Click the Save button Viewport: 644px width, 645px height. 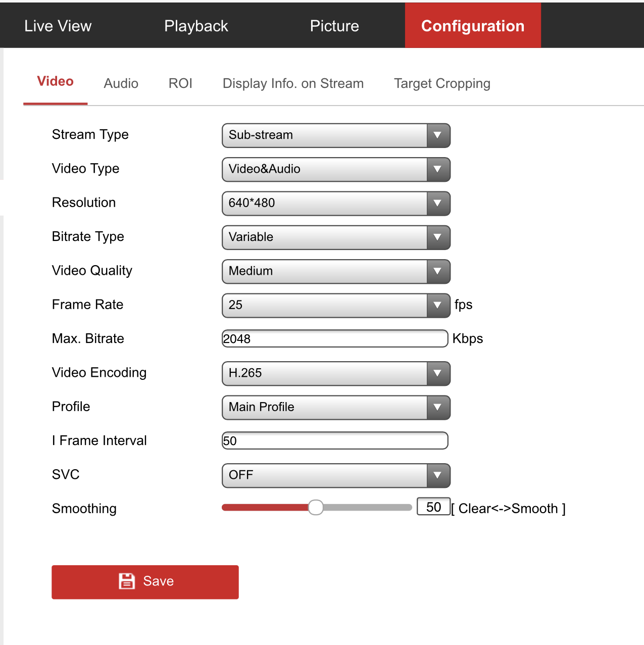tap(145, 581)
